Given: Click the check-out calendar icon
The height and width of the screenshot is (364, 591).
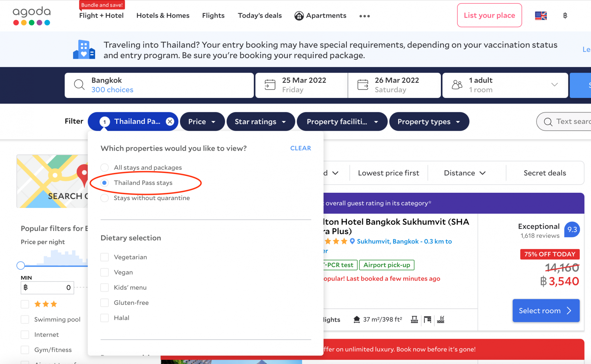Looking at the screenshot, I should [363, 85].
